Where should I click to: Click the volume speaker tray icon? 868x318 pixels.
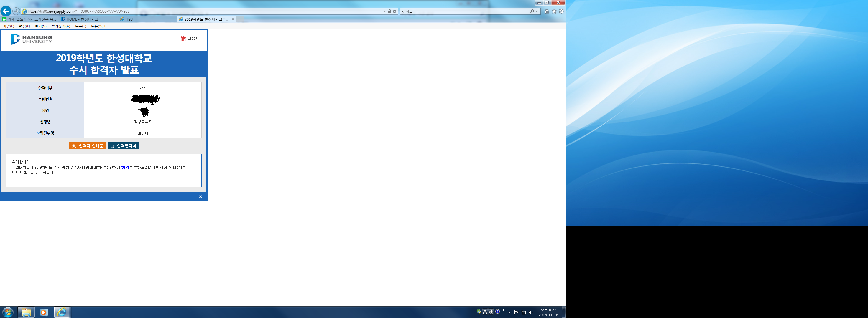[x=531, y=312]
